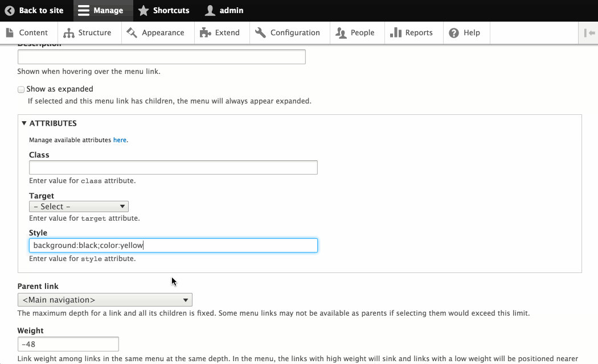This screenshot has width=598, height=364.
Task: Click the ATTRIBUTES heading text
Action: pyautogui.click(x=53, y=123)
